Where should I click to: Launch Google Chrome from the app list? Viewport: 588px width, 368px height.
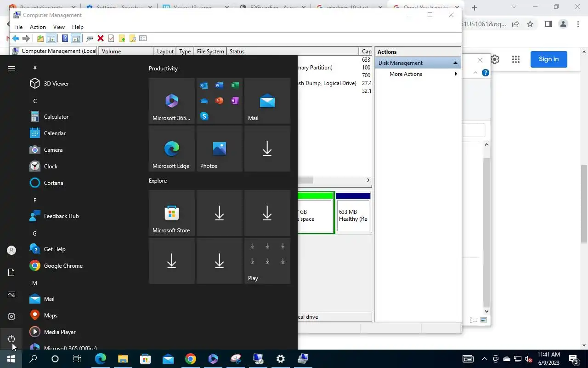pyautogui.click(x=63, y=266)
